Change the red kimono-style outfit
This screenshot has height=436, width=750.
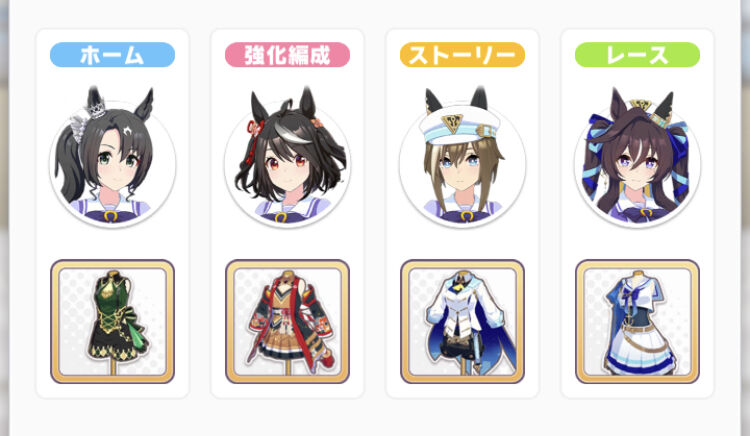point(287,321)
